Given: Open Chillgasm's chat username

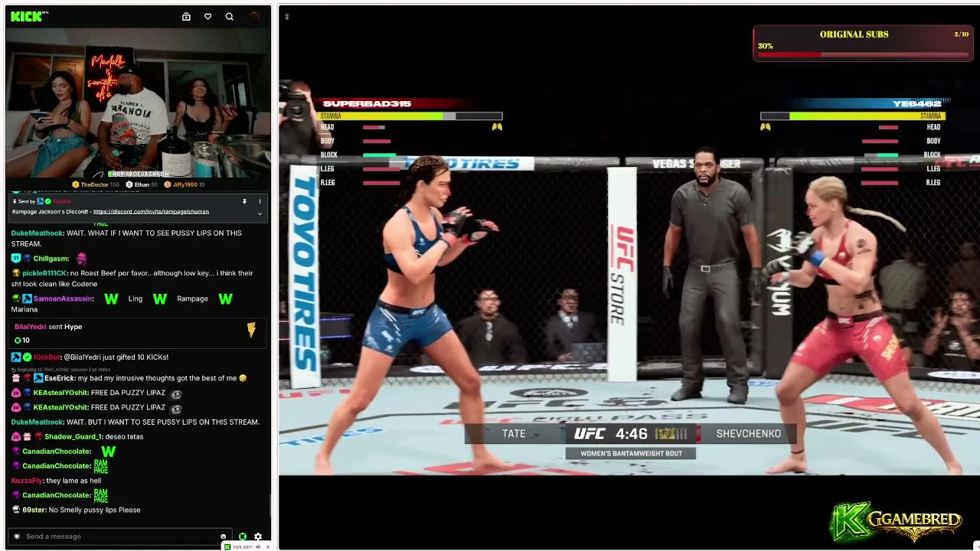Looking at the screenshot, I should (x=51, y=259).
